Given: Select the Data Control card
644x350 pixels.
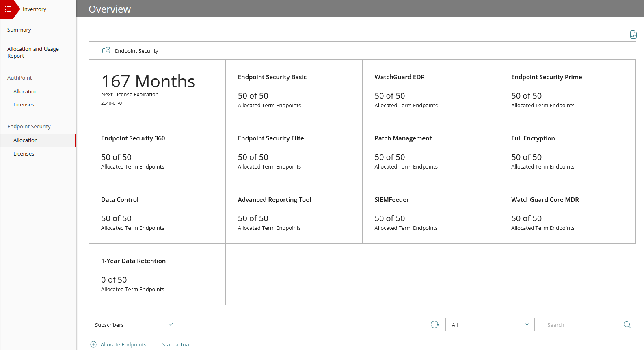Looking at the screenshot, I should (157, 213).
